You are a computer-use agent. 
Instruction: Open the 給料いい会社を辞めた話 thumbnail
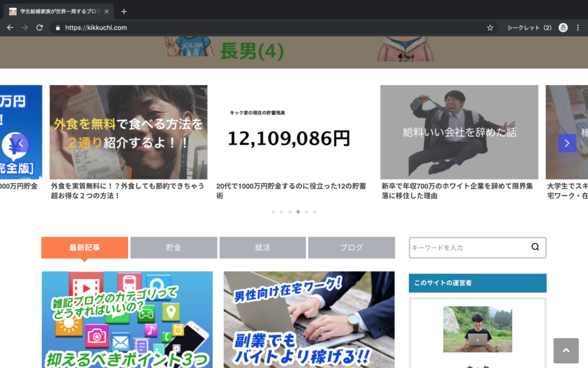(459, 132)
